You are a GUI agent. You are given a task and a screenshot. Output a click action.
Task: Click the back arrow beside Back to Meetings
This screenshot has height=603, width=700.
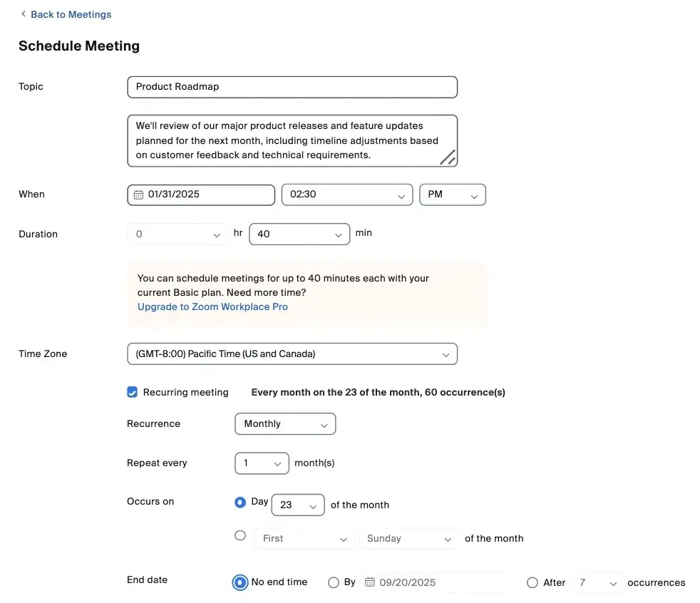tap(24, 14)
